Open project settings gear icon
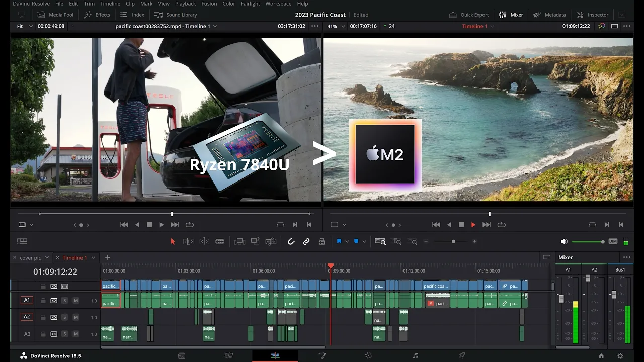Image resolution: width=644 pixels, height=362 pixels. pyautogui.click(x=620, y=355)
